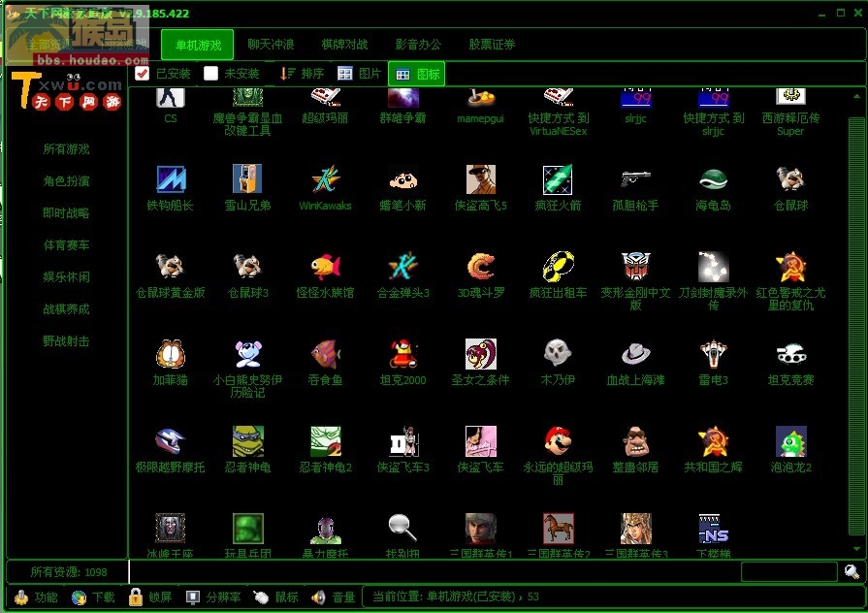Open the 股票证券 tab
Screen dimensions: 868x613
[x=492, y=45]
